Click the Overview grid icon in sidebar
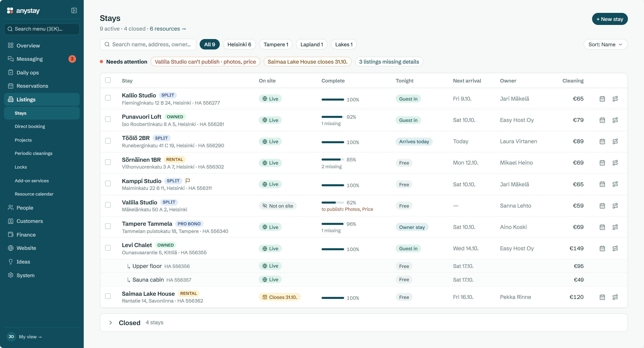The width and height of the screenshot is (644, 348). tap(10, 45)
